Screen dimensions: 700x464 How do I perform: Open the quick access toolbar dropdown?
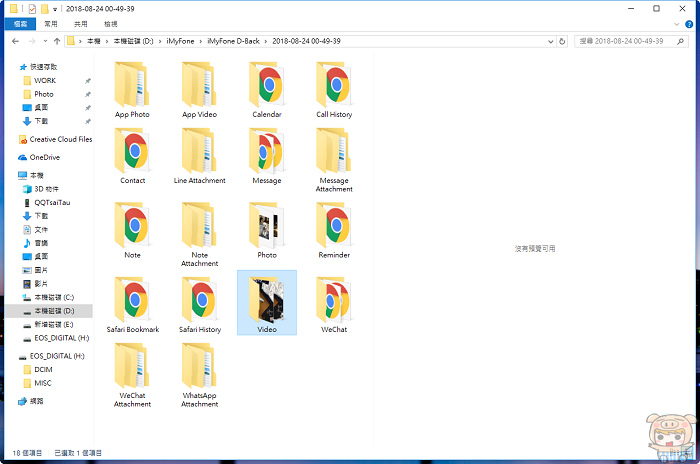pos(56,8)
